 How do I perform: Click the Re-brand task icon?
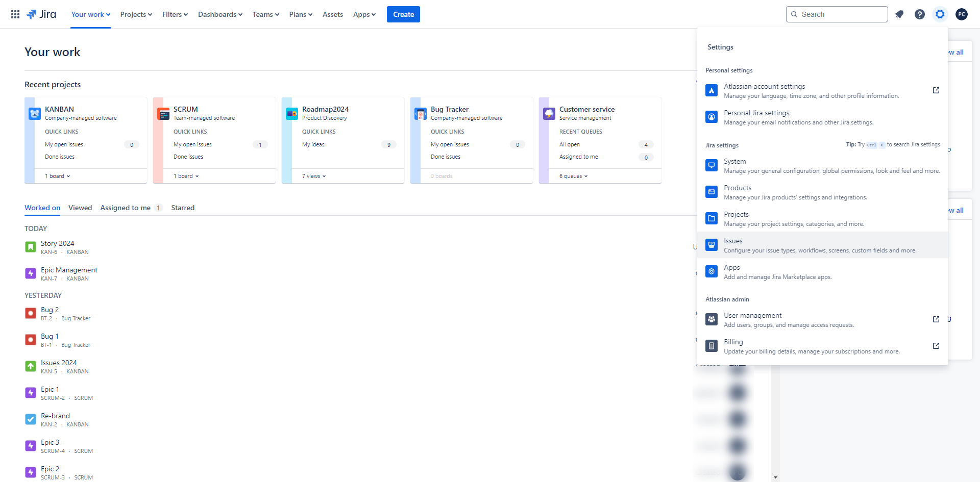(31, 420)
